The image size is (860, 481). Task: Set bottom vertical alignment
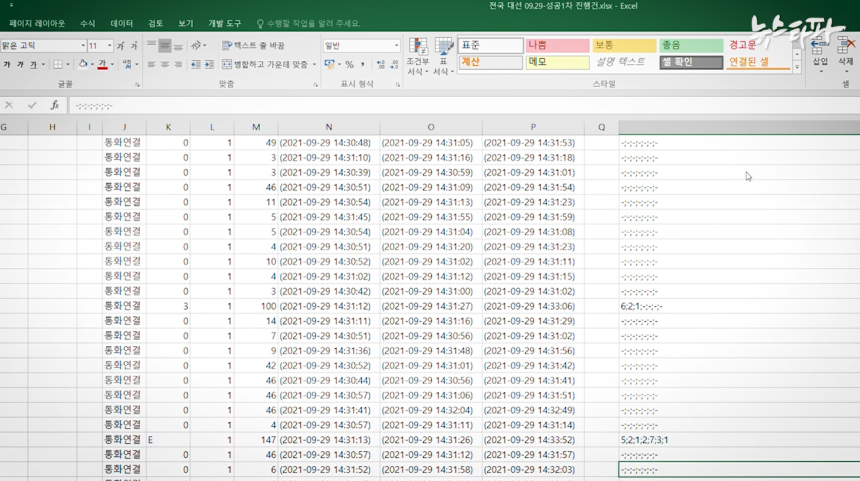(178, 46)
